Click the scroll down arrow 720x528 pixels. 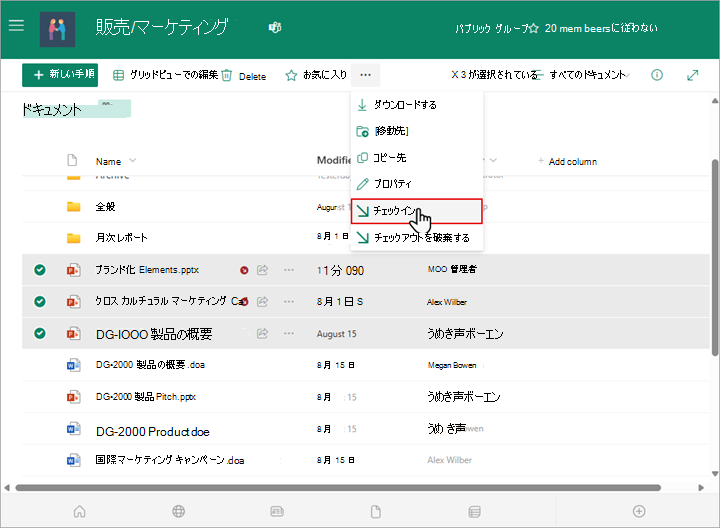pos(715,474)
